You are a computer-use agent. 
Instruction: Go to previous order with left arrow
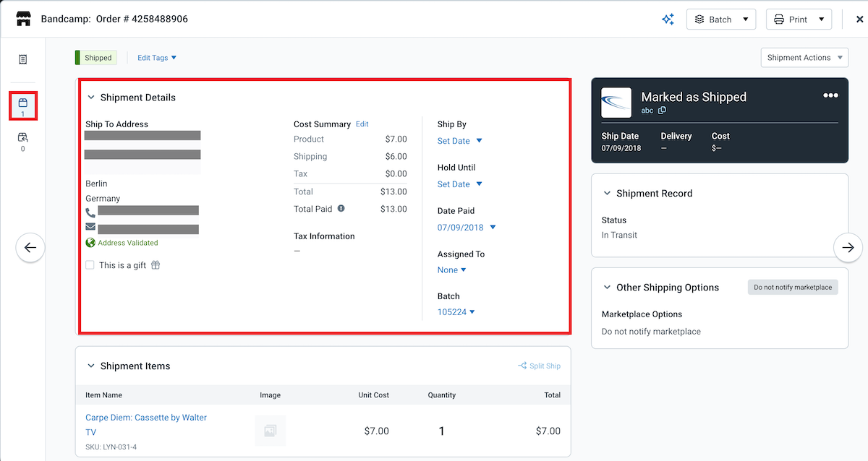coord(30,248)
